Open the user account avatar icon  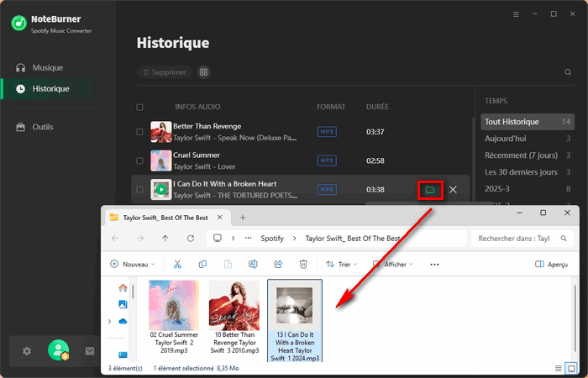click(58, 350)
